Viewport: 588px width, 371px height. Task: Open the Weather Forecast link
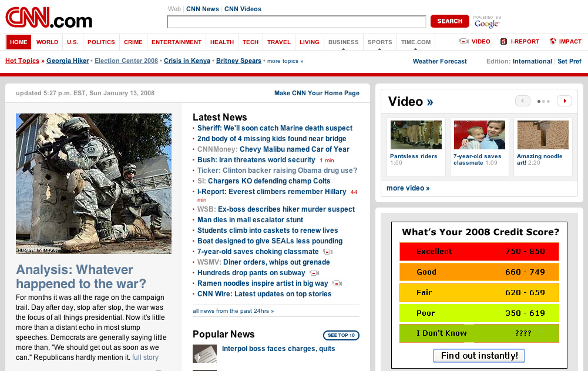click(439, 61)
